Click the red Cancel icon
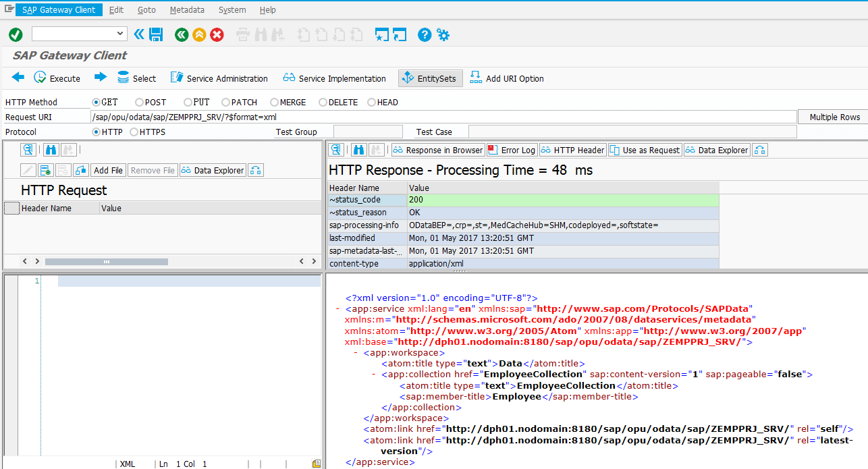Image resolution: width=868 pixels, height=469 pixels. coord(217,34)
